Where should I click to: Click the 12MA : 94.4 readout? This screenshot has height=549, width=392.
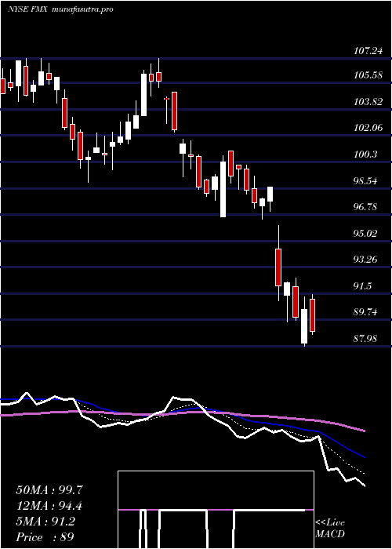[x=49, y=506]
